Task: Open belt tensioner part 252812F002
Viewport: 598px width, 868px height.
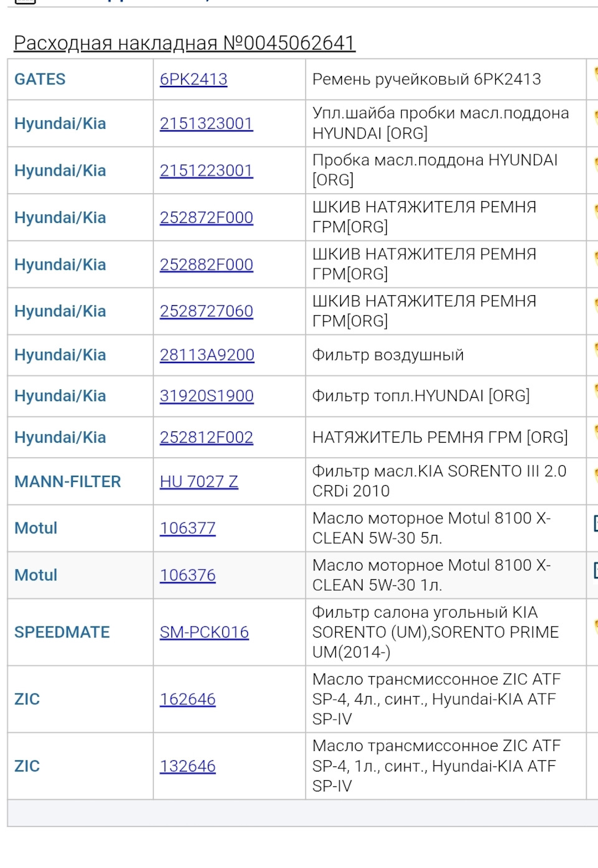Action: tap(206, 437)
